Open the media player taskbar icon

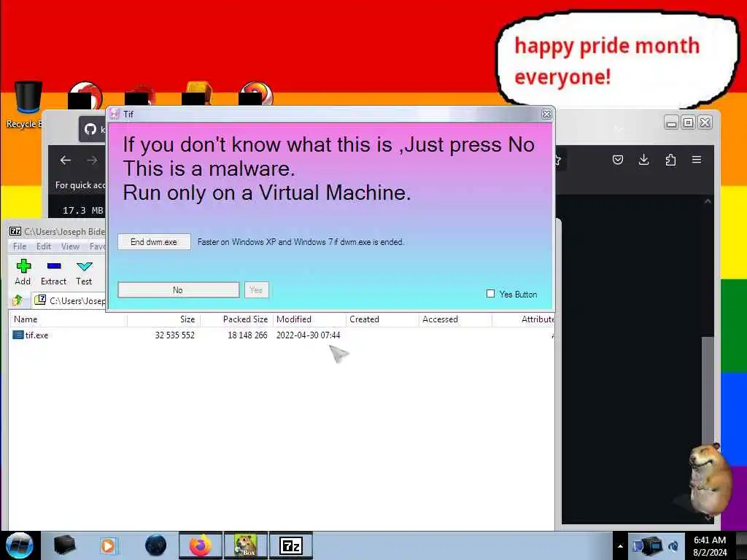point(109,545)
